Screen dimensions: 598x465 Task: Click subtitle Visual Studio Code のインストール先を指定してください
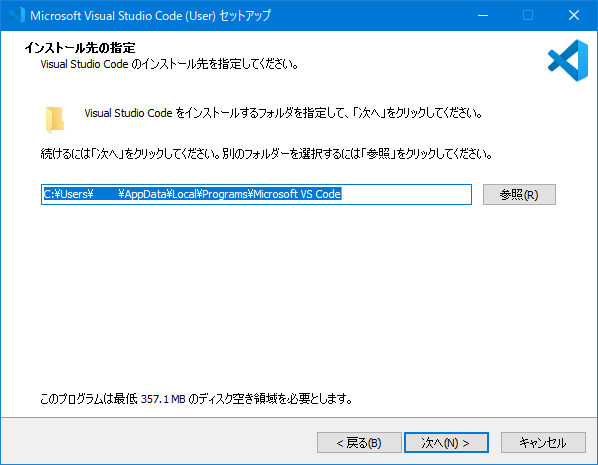tap(169, 64)
